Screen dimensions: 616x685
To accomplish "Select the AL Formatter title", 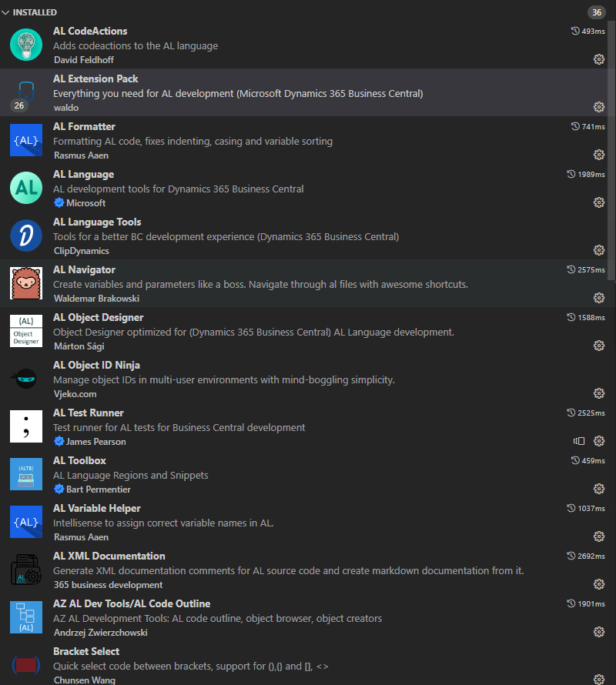I will coord(85,126).
